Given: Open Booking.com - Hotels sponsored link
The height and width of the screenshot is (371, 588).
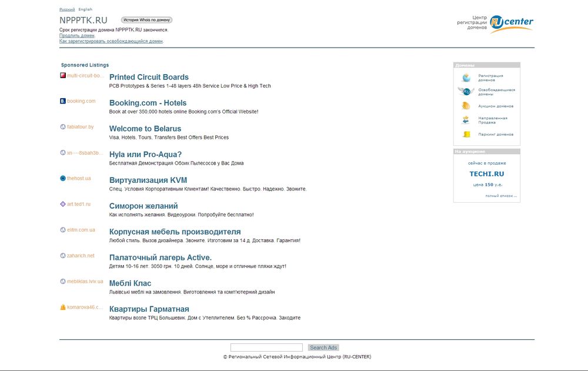Looking at the screenshot, I should click(148, 103).
